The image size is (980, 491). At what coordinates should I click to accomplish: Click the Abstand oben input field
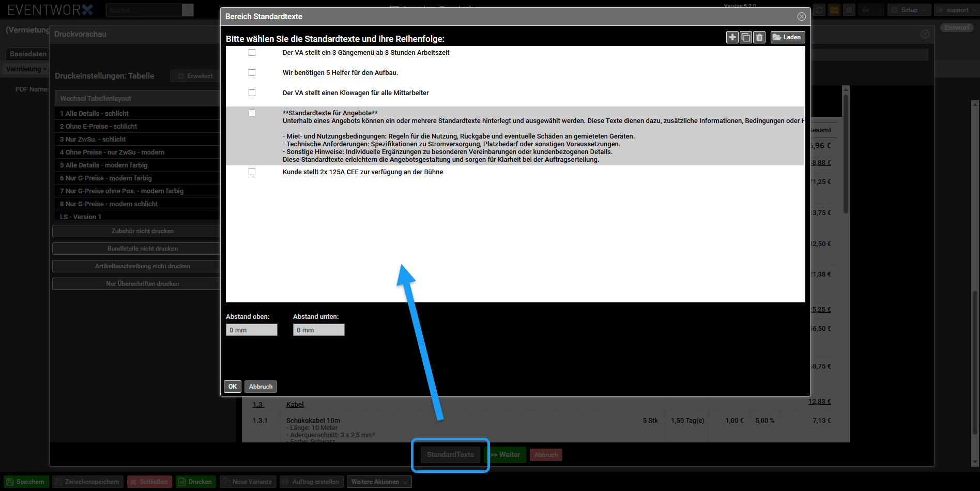click(251, 330)
